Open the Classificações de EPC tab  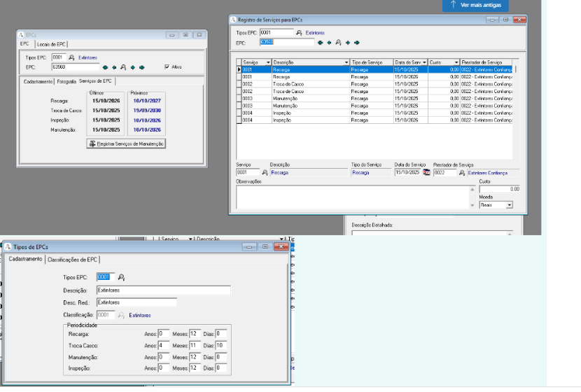tap(73, 259)
